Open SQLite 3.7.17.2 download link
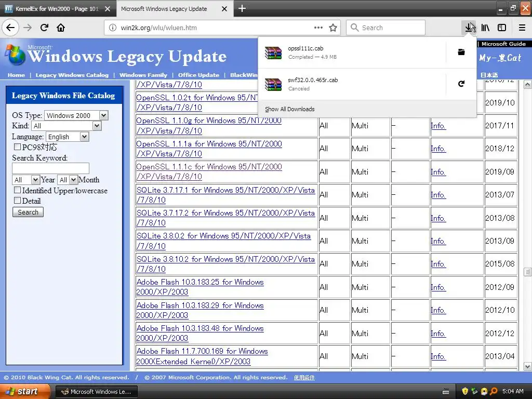Viewport: 532px width, 399px height. [225, 218]
